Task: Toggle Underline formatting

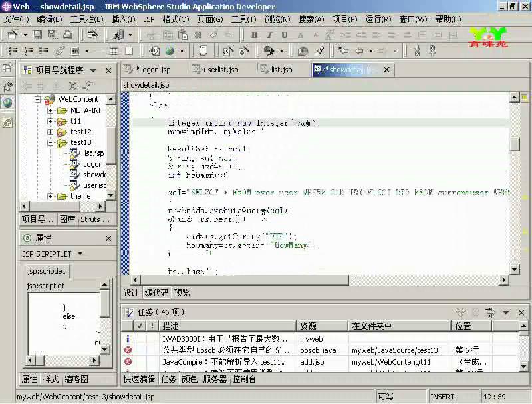Action: pyautogui.click(x=285, y=35)
